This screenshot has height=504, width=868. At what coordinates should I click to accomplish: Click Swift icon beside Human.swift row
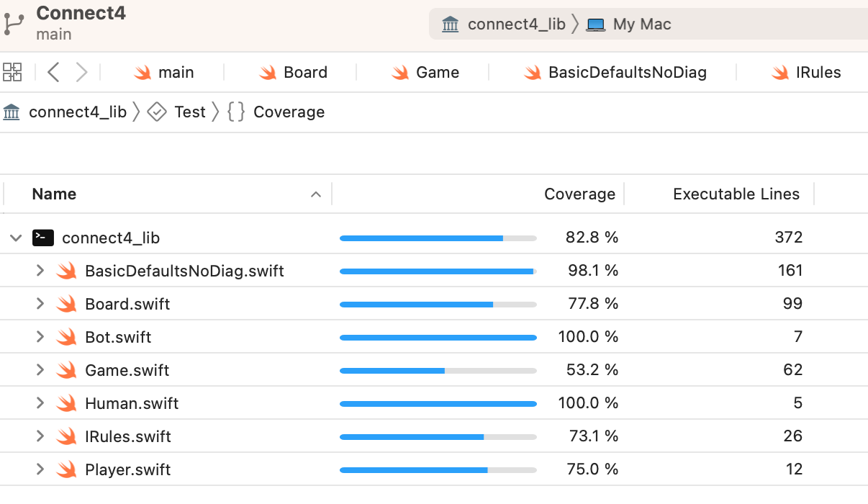(67, 403)
